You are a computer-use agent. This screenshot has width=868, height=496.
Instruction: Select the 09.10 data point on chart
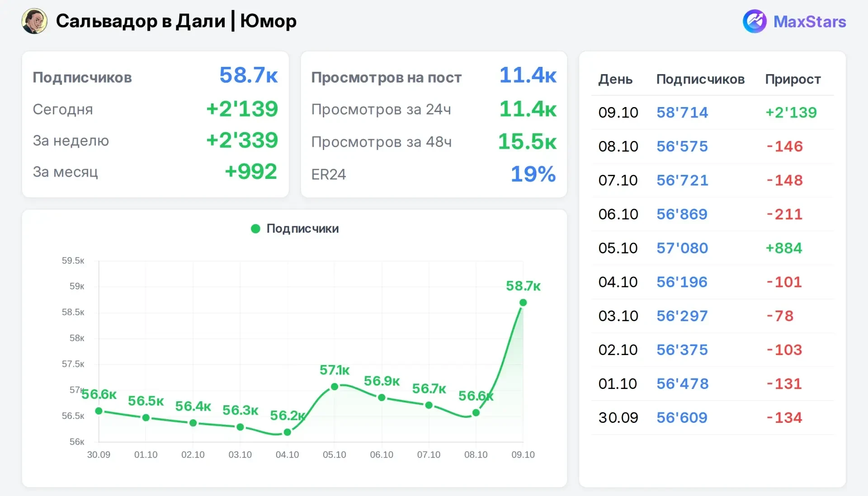pos(523,303)
